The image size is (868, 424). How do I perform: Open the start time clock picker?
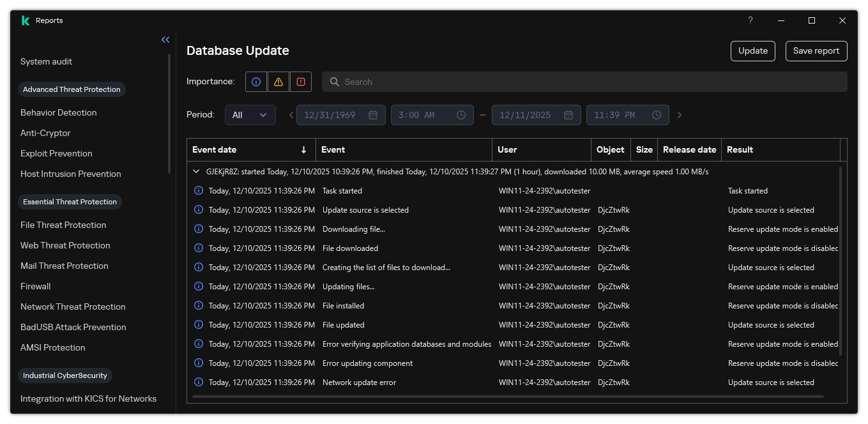coord(461,115)
